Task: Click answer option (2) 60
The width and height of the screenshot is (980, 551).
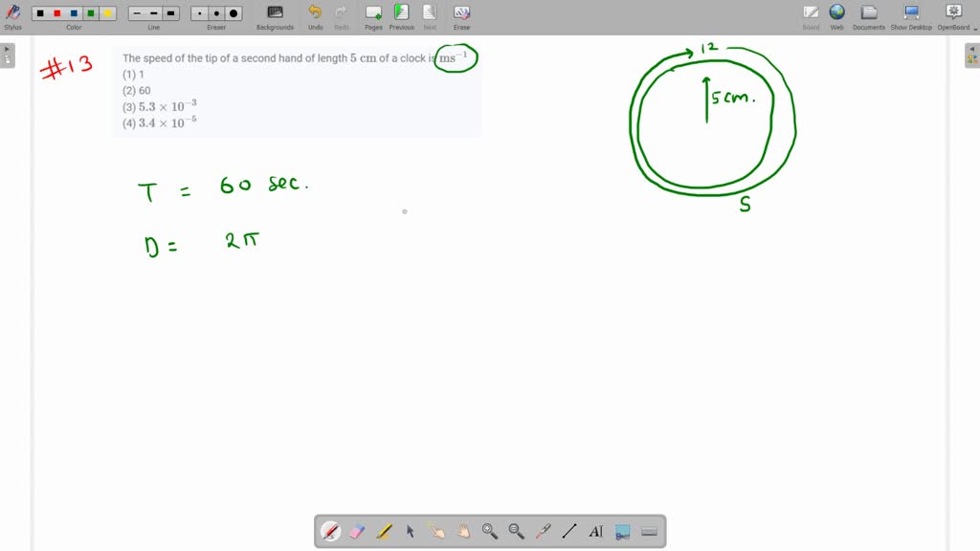Action: point(136,91)
